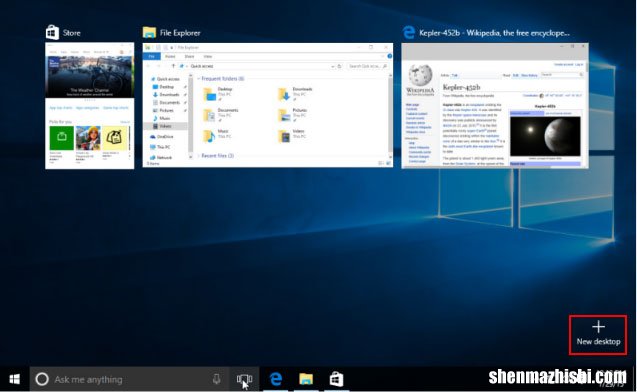Open the File tab in File Explorer ribbon

click(x=152, y=56)
